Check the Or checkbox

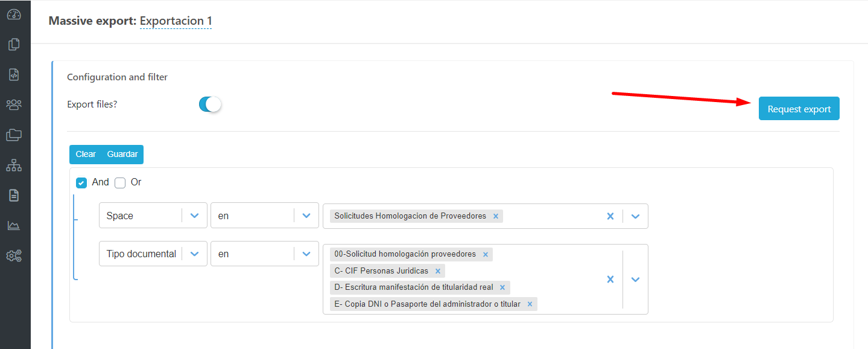120,182
